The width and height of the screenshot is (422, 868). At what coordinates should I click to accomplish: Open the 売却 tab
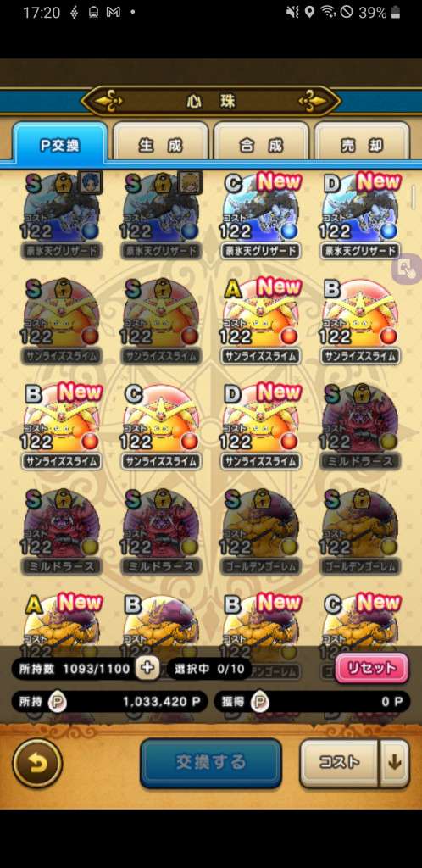click(362, 145)
